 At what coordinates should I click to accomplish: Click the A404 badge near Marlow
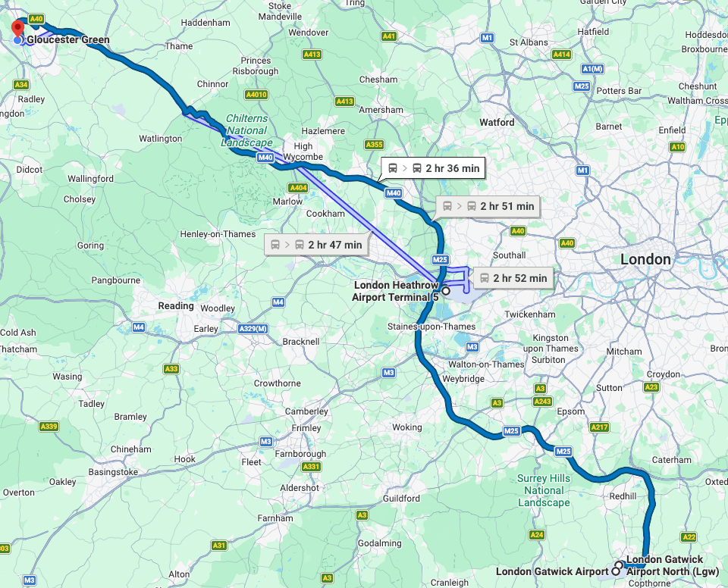[x=298, y=187]
